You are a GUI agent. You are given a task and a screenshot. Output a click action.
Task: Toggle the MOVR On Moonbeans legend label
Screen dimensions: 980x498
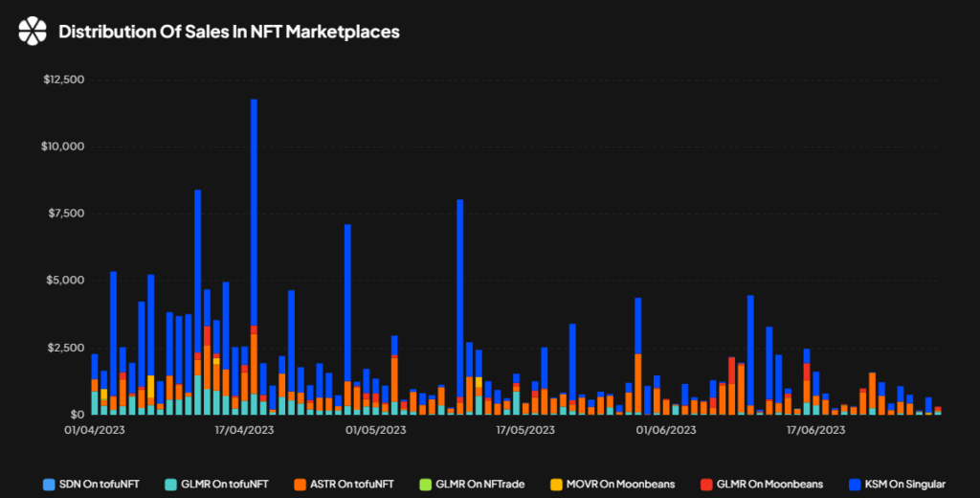click(620, 485)
